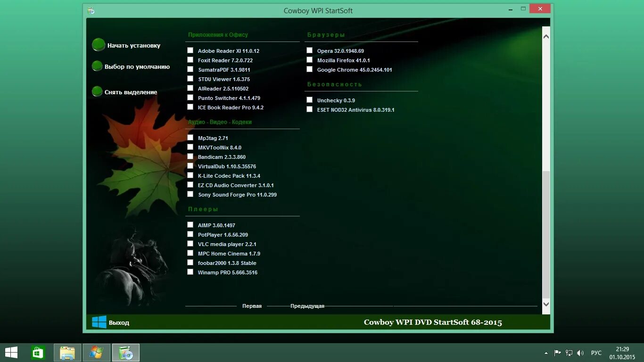Check K-Lite Codec Pack 11.3.4
The width and height of the screenshot is (644, 362).
point(190,175)
